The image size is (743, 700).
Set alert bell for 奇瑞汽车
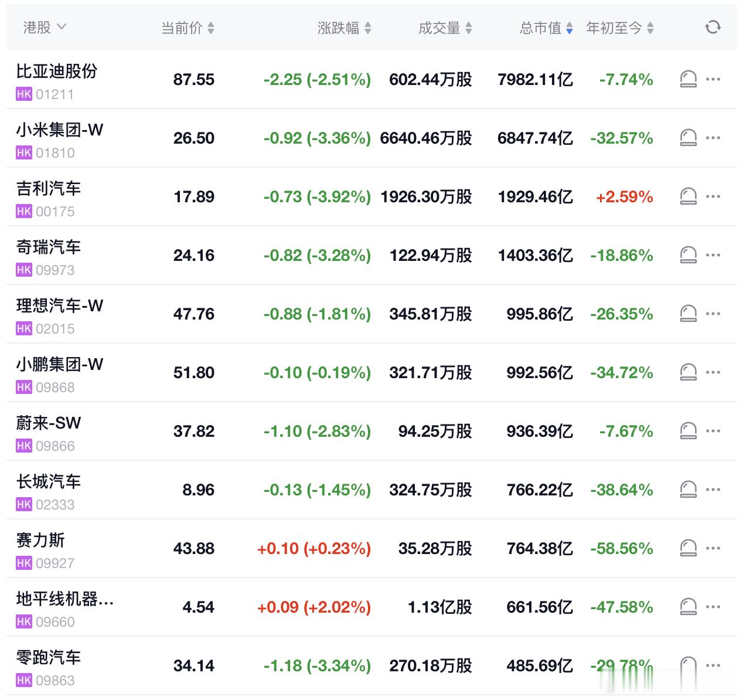688,255
